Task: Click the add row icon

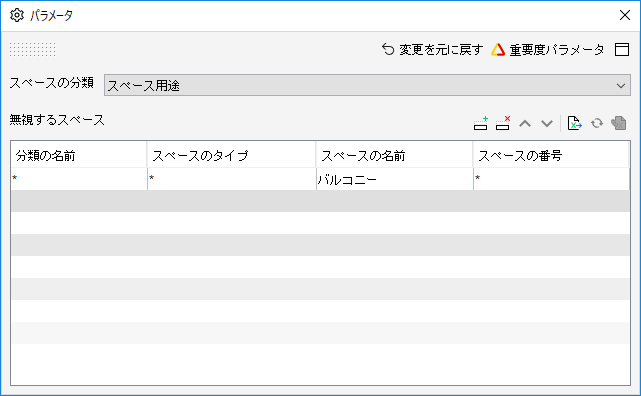Action: tap(481, 123)
